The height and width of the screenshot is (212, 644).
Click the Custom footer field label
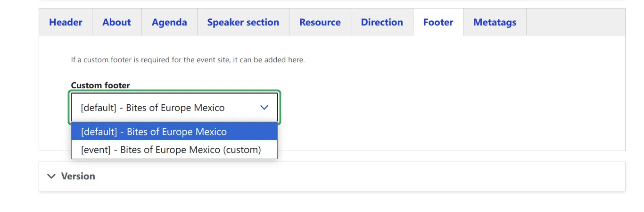click(x=100, y=85)
